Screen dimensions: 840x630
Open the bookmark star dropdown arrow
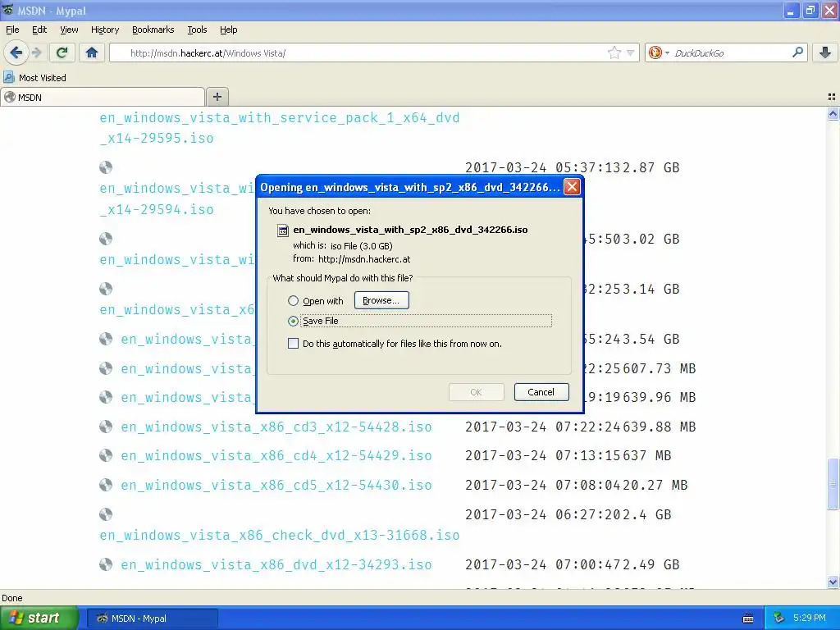point(631,52)
